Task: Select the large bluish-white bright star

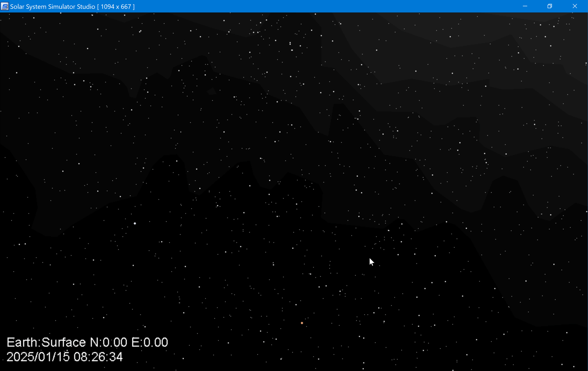Action: [x=135, y=223]
